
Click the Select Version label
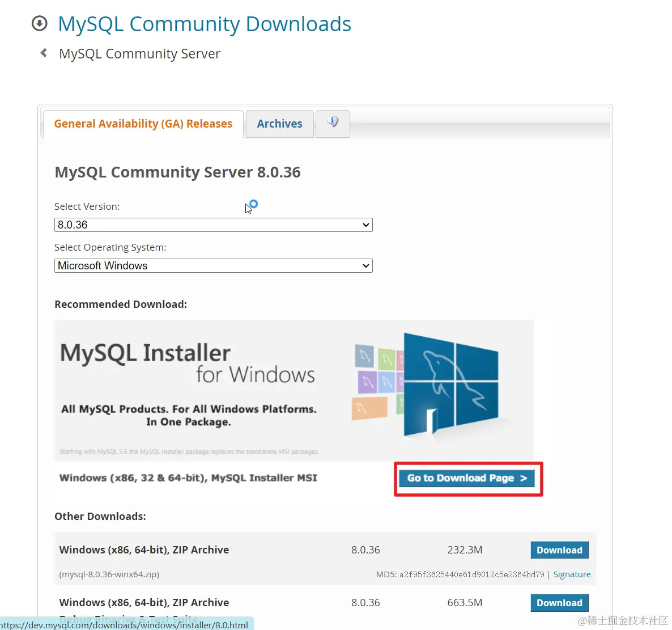(87, 206)
